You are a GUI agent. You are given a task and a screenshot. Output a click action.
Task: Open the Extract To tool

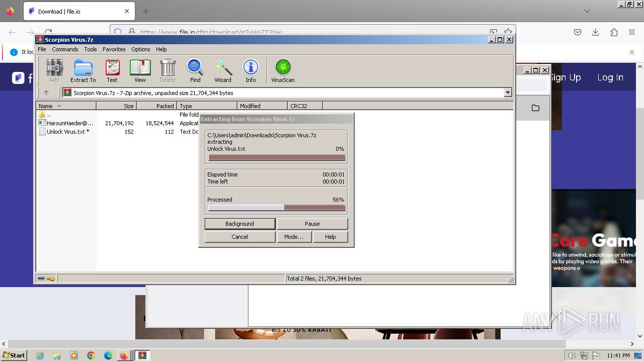coord(83,70)
